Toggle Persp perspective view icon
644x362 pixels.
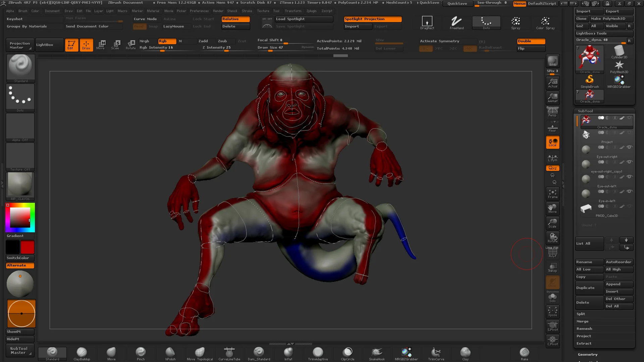coord(552,112)
